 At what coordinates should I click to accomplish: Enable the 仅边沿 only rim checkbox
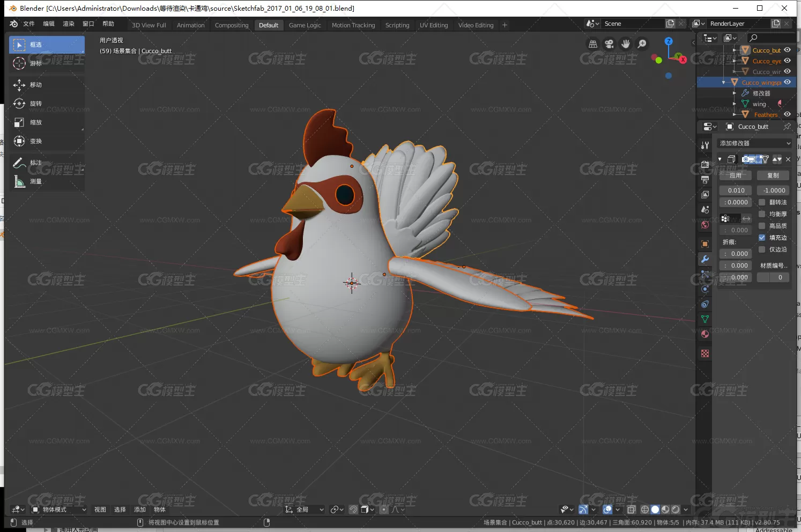pyautogui.click(x=762, y=249)
